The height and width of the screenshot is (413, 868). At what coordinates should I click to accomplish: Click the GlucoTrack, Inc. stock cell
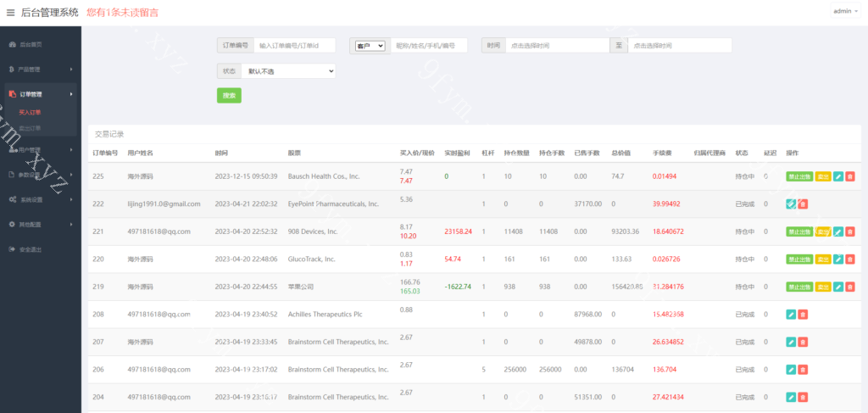[312, 260]
